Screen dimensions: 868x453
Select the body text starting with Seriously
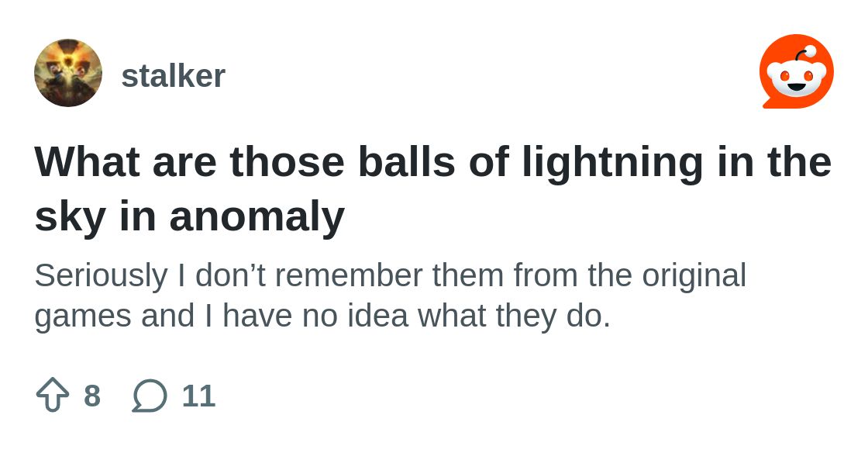click(391, 296)
